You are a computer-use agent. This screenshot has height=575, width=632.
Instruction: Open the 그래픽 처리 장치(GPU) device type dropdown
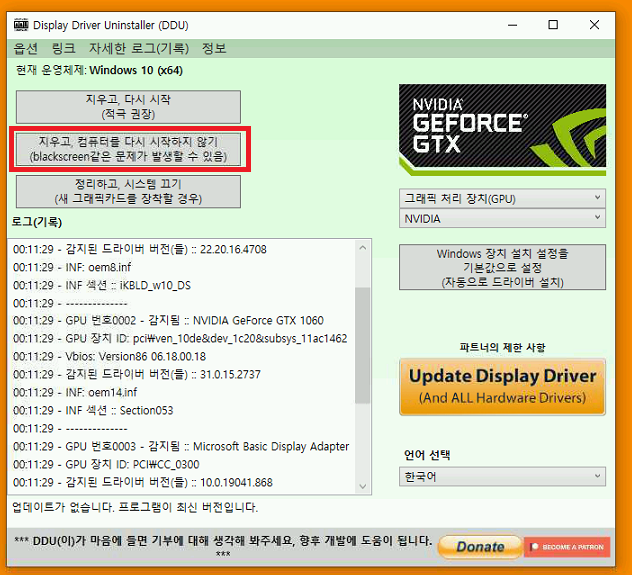coord(502,199)
